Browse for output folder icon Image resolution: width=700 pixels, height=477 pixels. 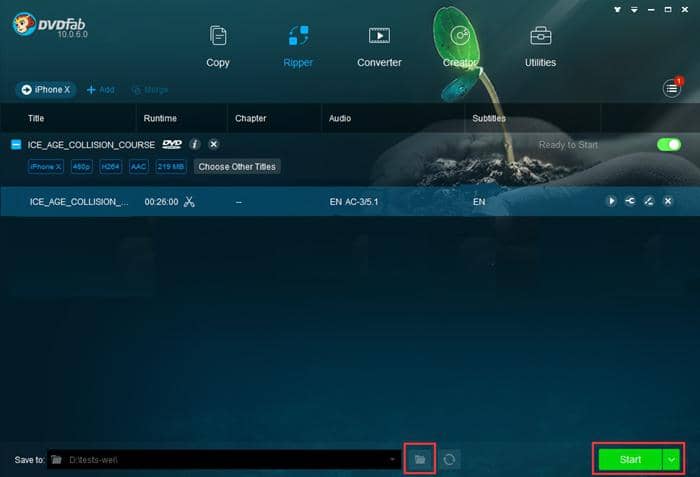click(420, 459)
